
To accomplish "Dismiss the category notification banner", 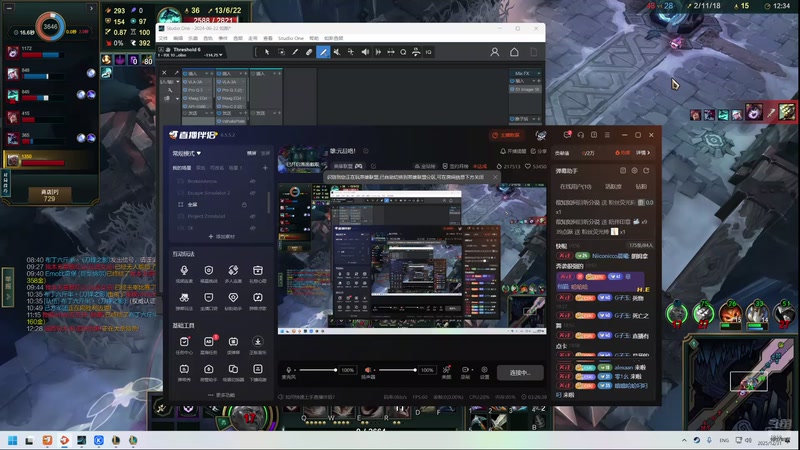I will pos(495,177).
